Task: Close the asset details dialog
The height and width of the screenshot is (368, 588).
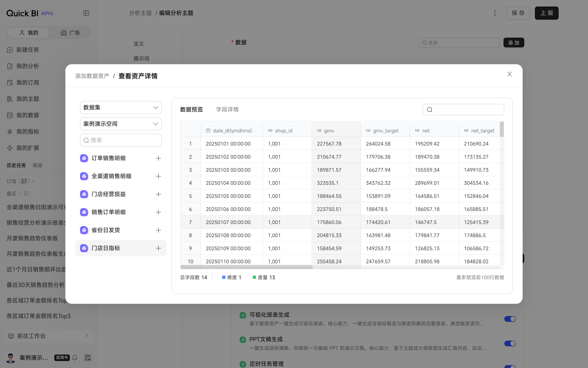Action: click(510, 74)
